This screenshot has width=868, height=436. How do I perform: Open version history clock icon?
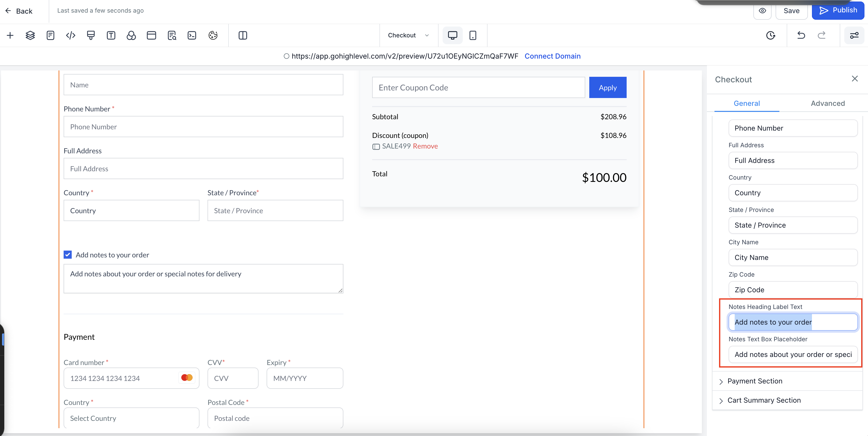click(770, 35)
